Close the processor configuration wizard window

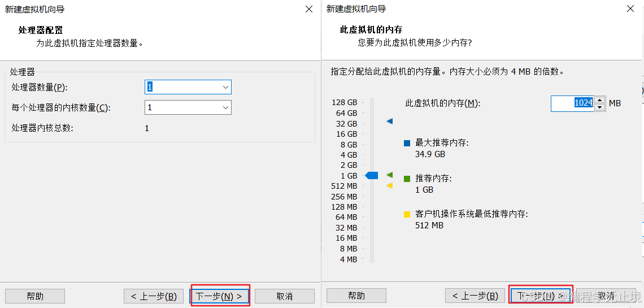(309, 9)
